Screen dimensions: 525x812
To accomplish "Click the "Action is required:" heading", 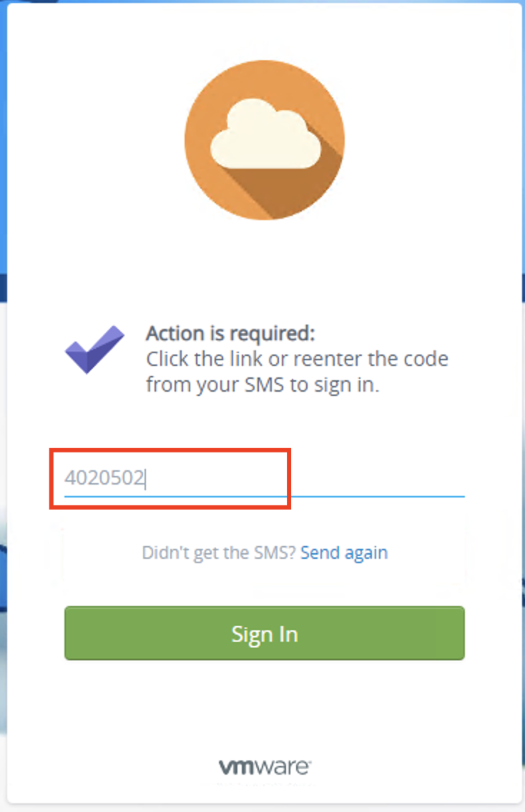I will [230, 334].
